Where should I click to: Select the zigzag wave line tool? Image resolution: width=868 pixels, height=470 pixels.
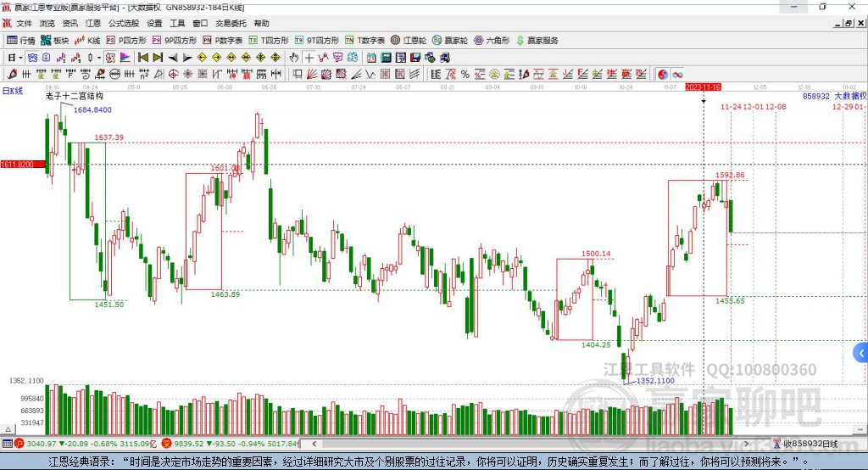(x=370, y=75)
